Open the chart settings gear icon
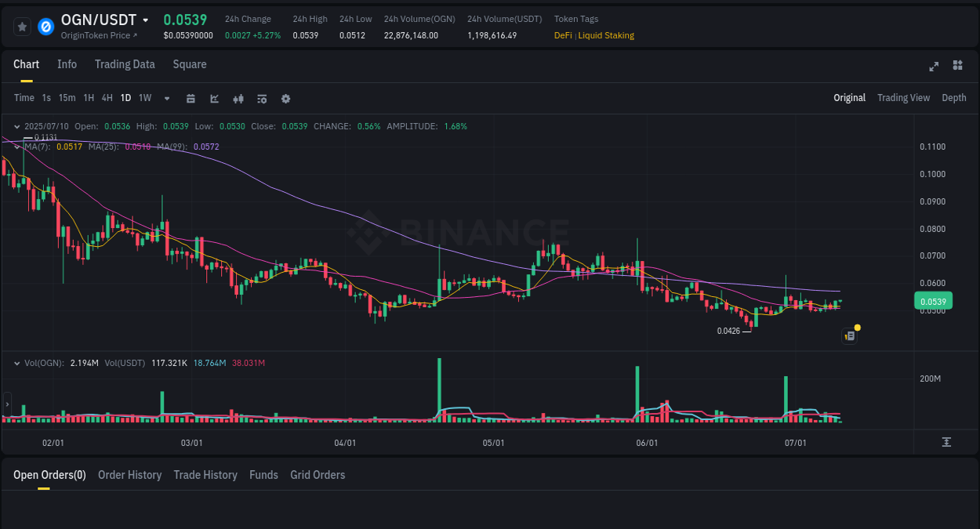This screenshot has height=529, width=980. (x=285, y=98)
